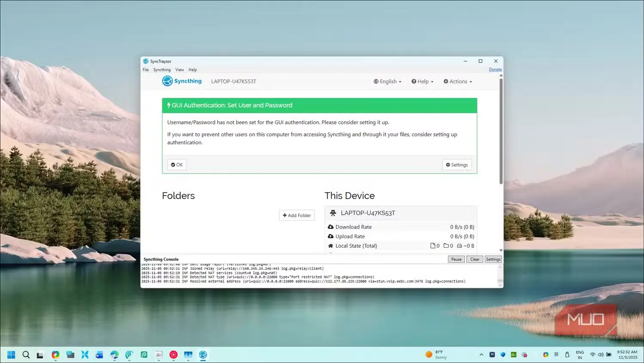Viewport: 644px width, 363px height.
Task: Click the SyncTrayzor taskbar icon
Action: (203, 355)
